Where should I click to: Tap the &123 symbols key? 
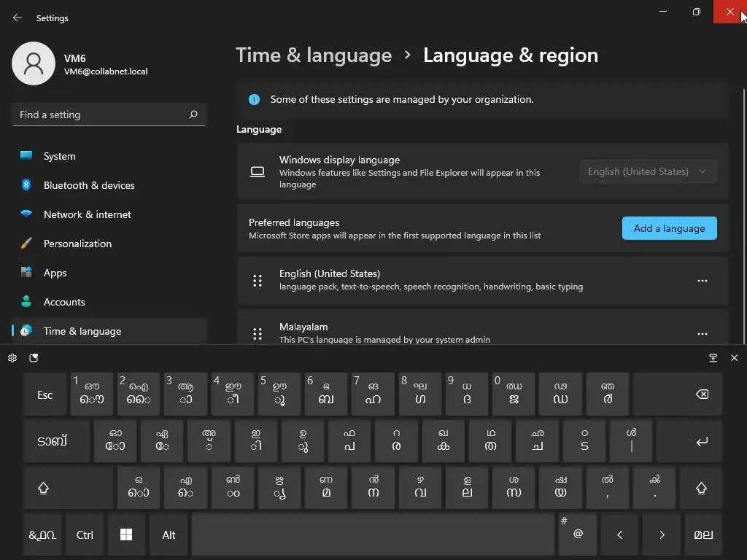pyautogui.click(x=42, y=534)
